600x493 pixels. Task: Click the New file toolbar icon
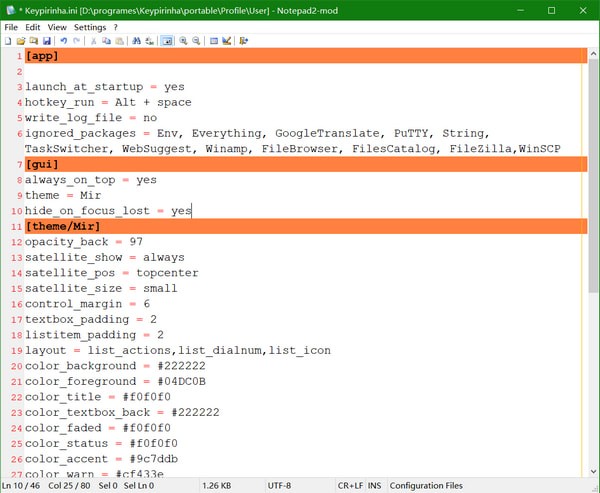8,41
